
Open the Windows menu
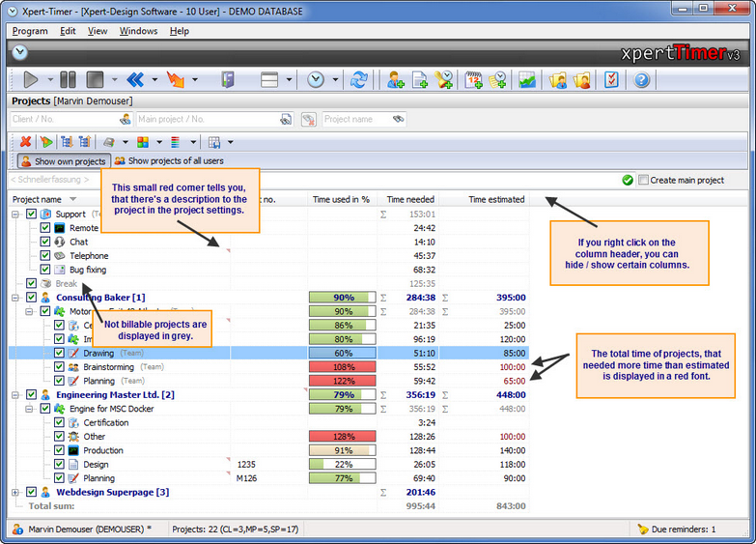[138, 31]
